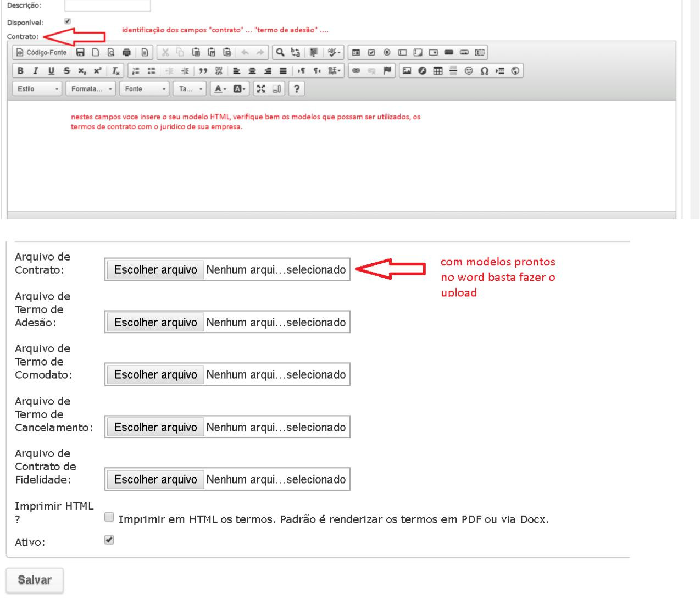The height and width of the screenshot is (609, 700).
Task: Click into the Descrição text field
Action: click(x=107, y=5)
